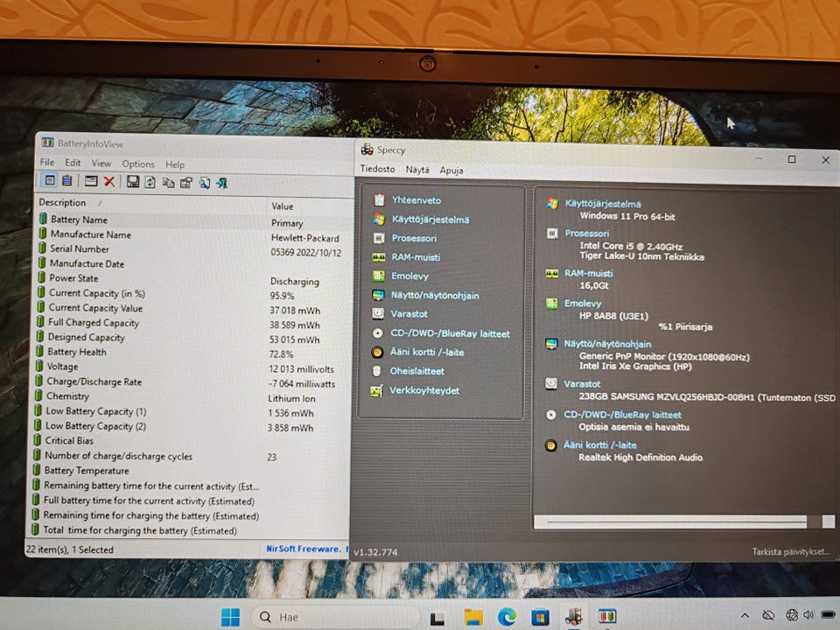
Task: Switch to Speccy taskbar icon
Action: (574, 617)
